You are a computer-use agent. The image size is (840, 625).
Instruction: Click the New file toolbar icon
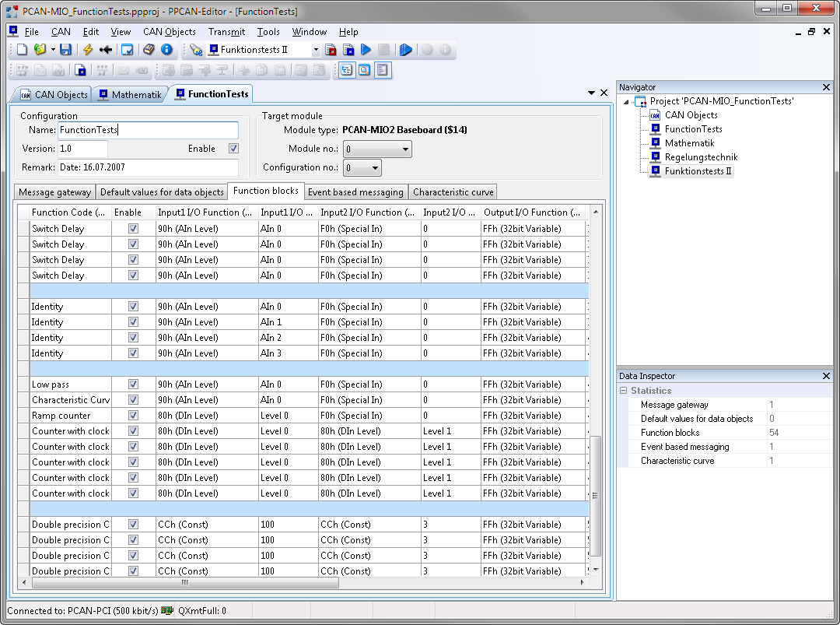[22, 50]
